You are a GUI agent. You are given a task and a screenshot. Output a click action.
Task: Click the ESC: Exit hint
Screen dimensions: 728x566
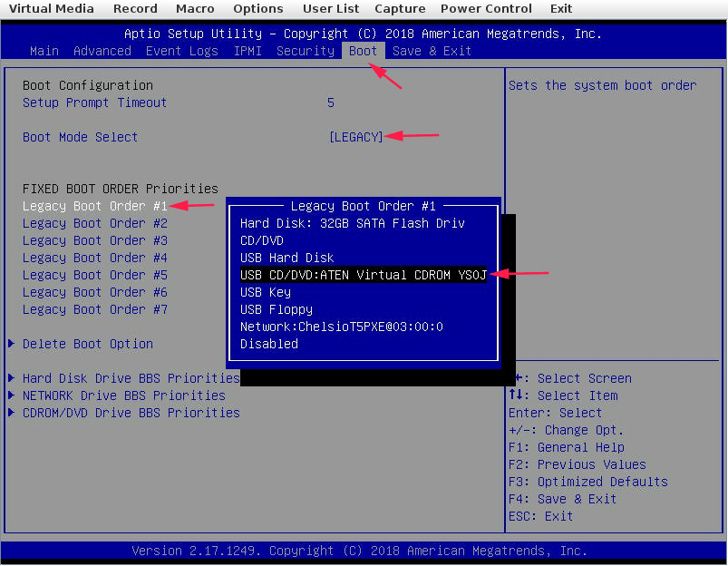541,516
